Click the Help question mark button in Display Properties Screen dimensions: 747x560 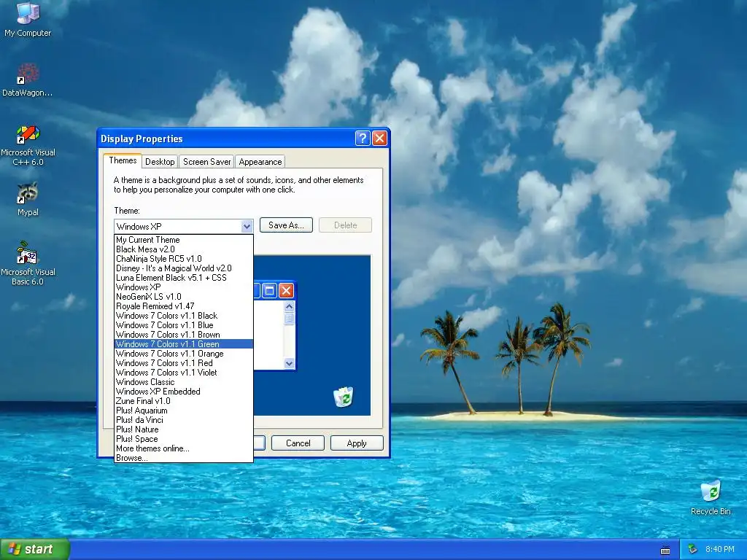362,138
